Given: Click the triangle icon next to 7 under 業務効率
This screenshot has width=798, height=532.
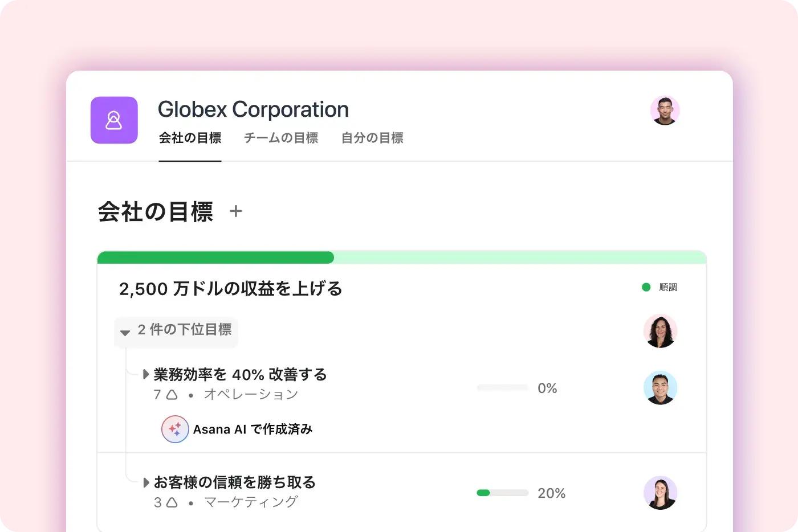Looking at the screenshot, I should pos(172,394).
